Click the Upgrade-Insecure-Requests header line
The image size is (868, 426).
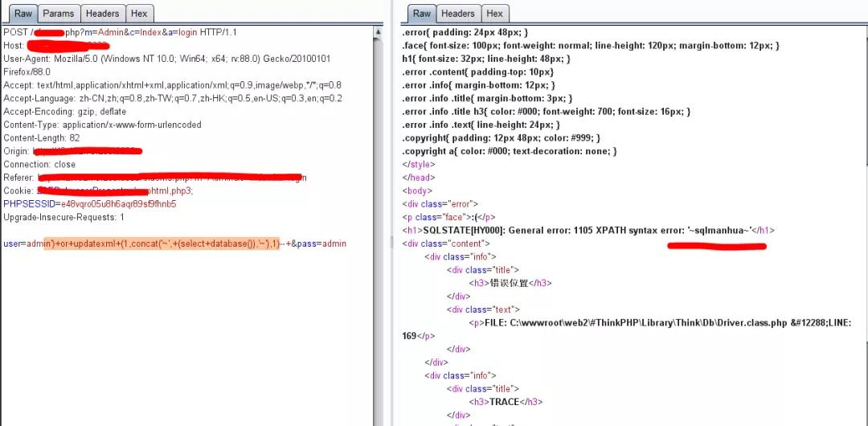63,217
